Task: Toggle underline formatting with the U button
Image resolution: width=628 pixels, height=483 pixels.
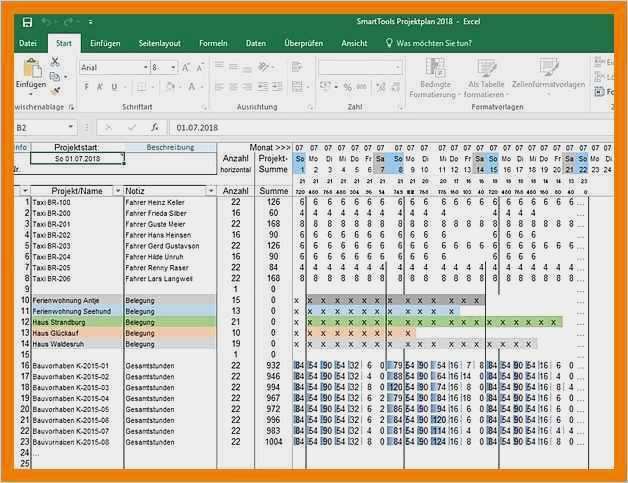Action: (x=115, y=87)
